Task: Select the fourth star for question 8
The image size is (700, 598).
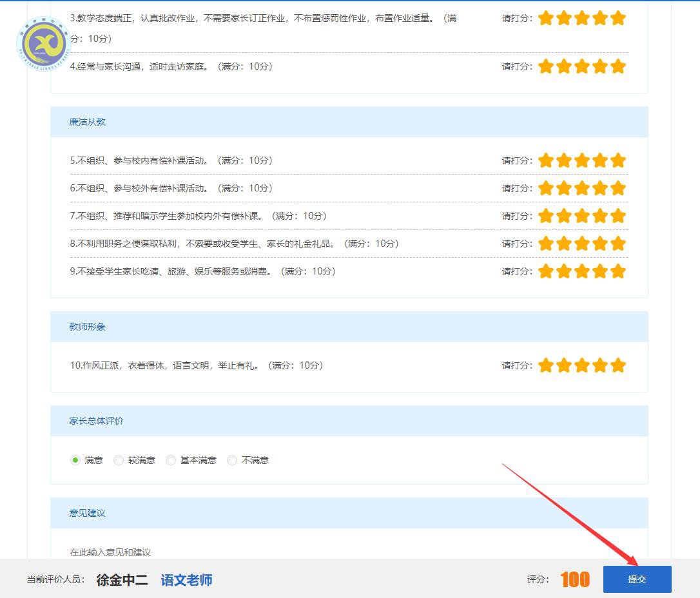Action: (x=599, y=244)
